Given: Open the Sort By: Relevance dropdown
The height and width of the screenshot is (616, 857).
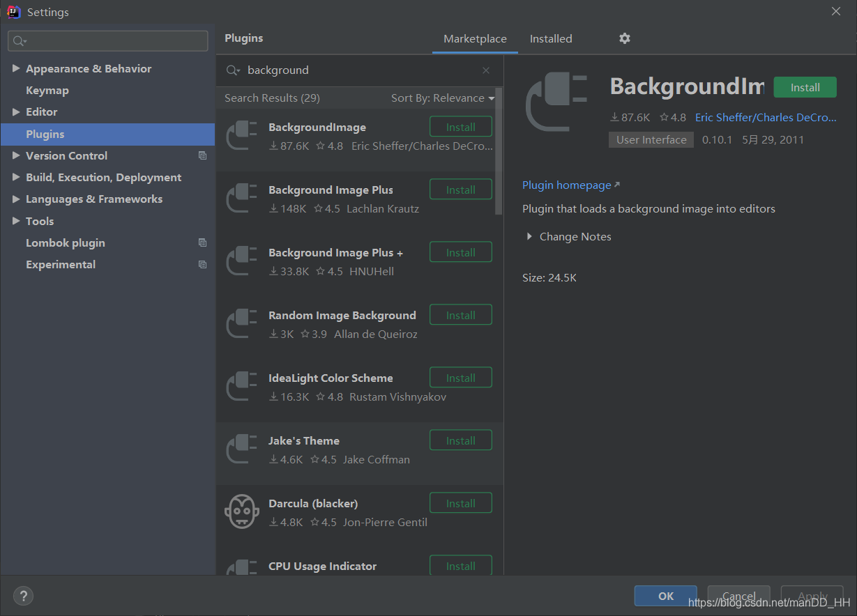Looking at the screenshot, I should point(443,98).
